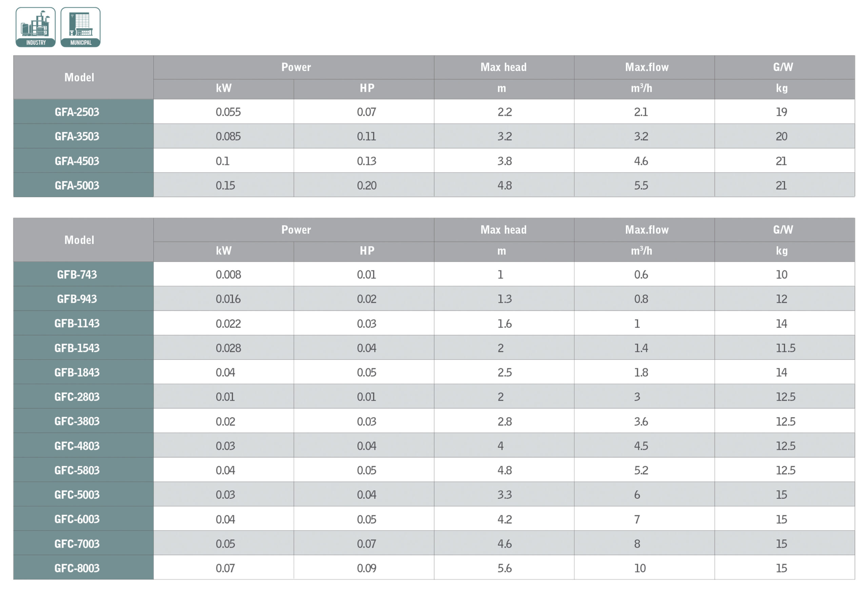
Task: Click the Municipal application icon
Action: 80,27
